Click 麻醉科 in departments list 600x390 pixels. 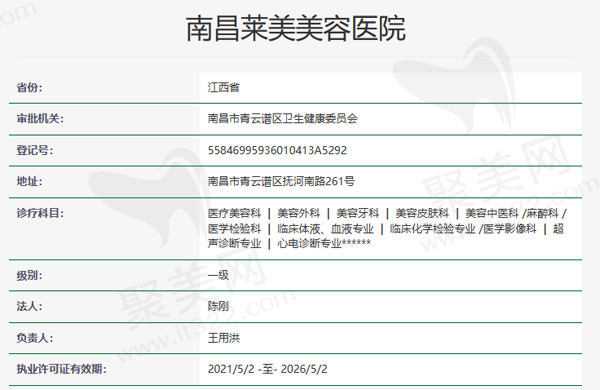[x=542, y=213]
